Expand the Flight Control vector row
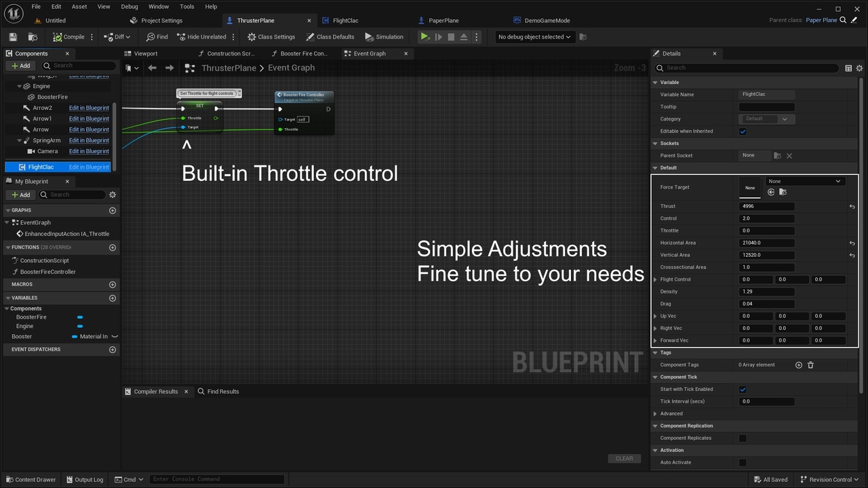Screen dimensions: 868x488 coord(655,279)
